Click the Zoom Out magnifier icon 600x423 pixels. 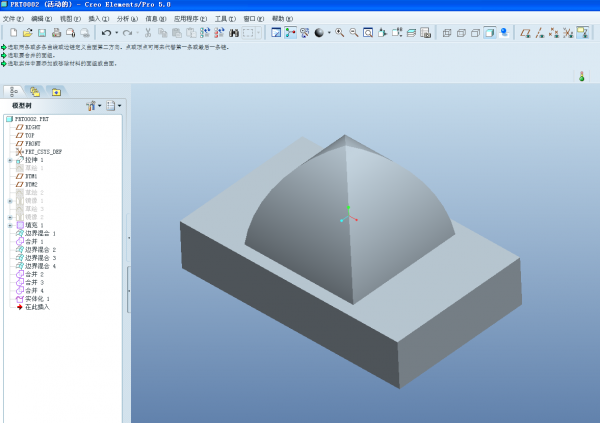[x=354, y=33]
